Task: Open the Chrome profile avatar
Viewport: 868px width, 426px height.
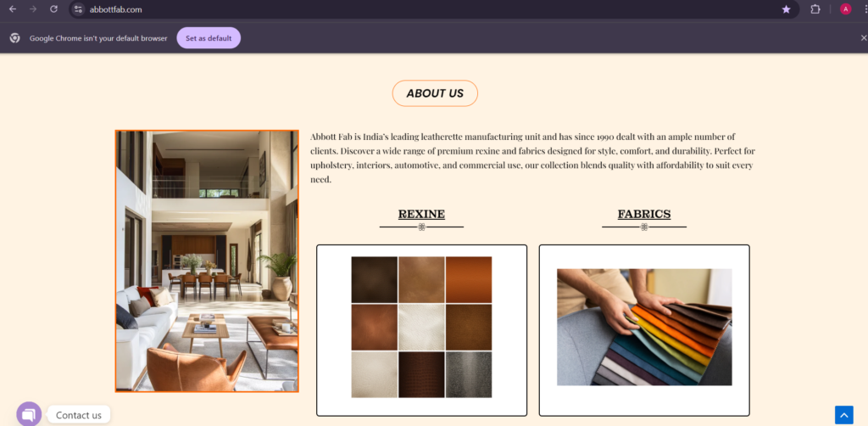Action: point(845,8)
